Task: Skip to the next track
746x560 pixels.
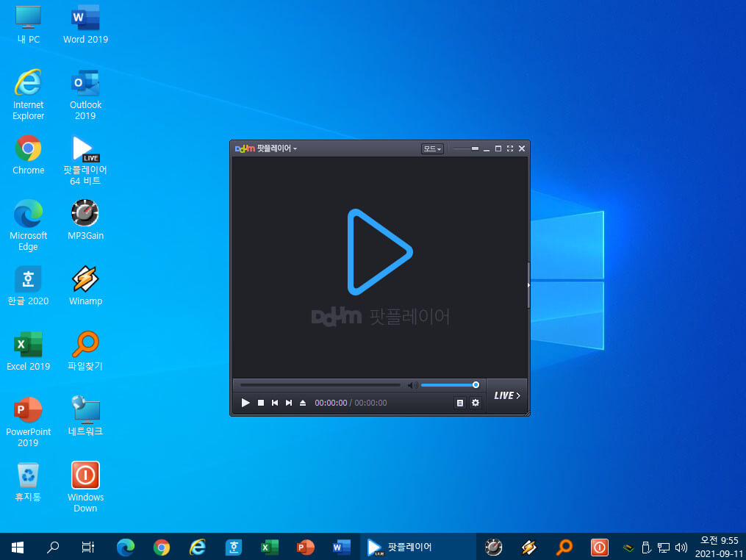Action: point(288,403)
